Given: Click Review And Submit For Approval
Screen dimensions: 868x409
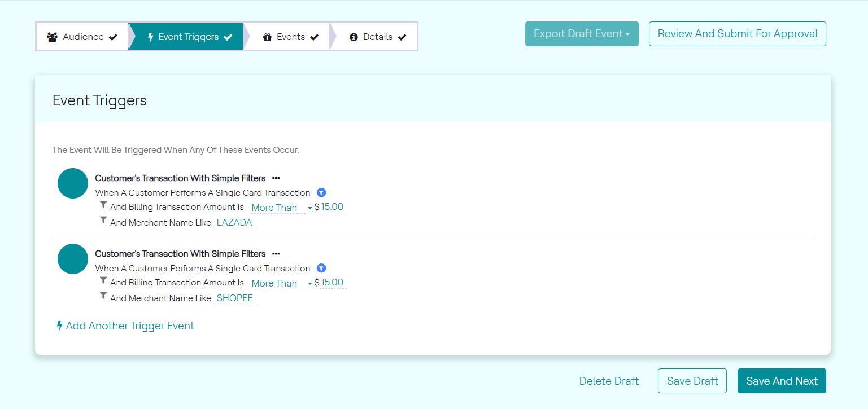Looking at the screenshot, I should click(x=737, y=34).
